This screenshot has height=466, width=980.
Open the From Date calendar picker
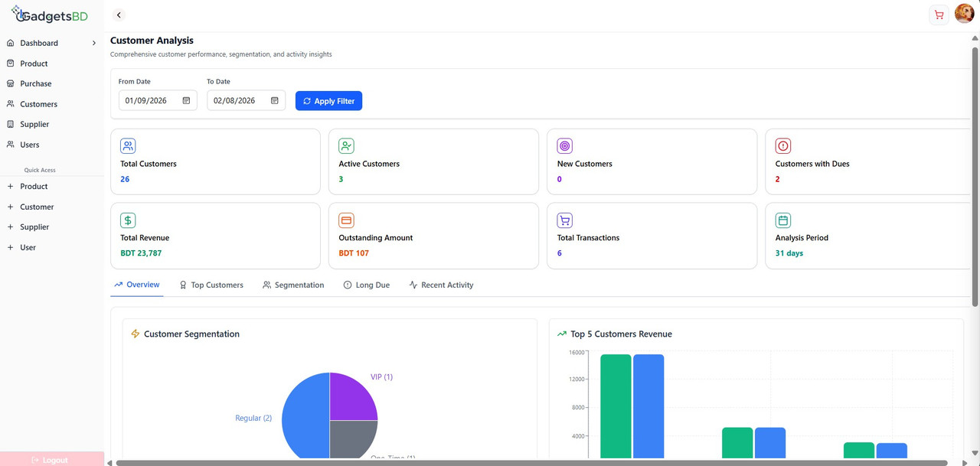click(186, 100)
